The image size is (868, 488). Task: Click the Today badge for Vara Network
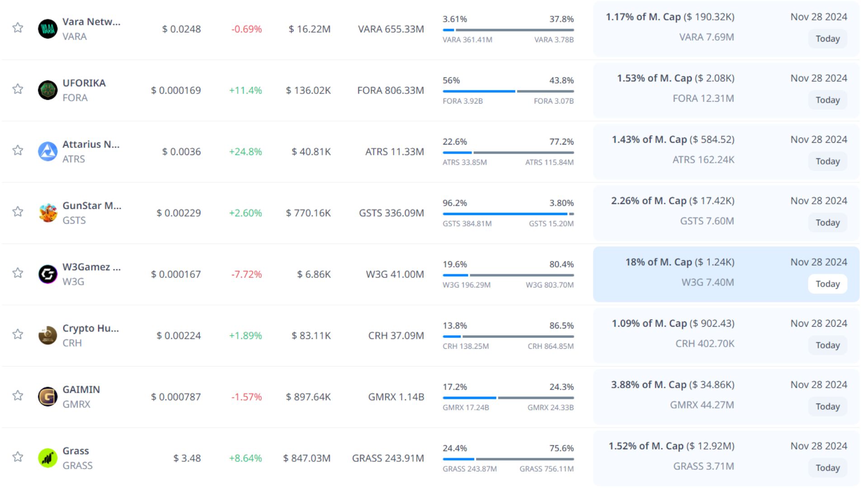tap(827, 39)
